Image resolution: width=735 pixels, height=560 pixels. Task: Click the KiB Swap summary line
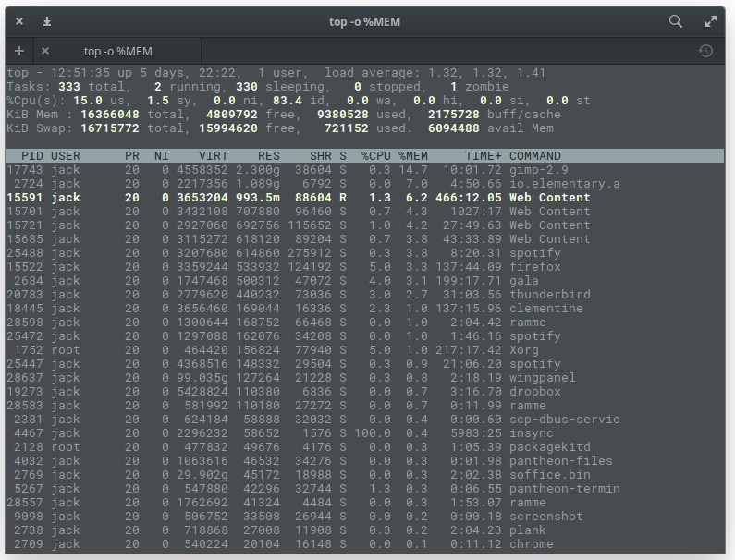coord(277,128)
